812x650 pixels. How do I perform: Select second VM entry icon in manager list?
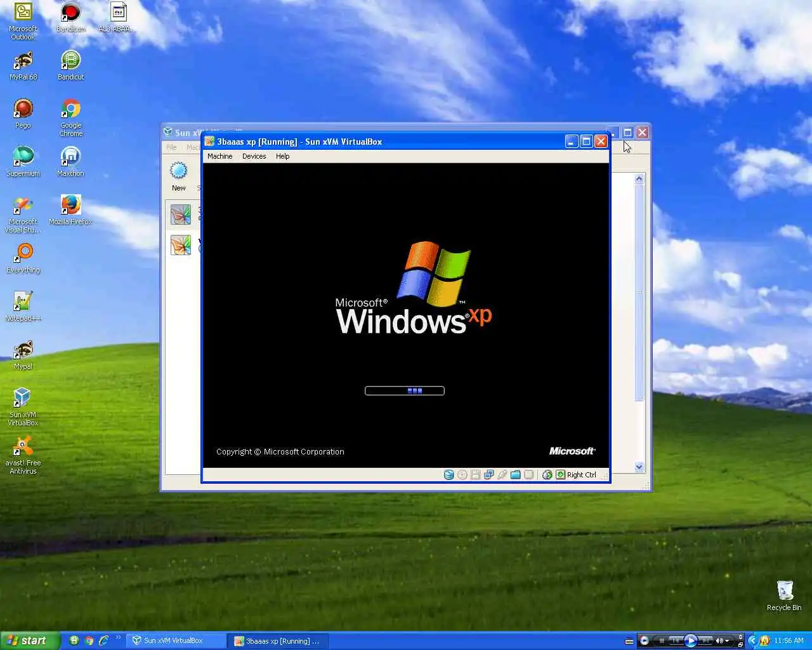click(181, 244)
